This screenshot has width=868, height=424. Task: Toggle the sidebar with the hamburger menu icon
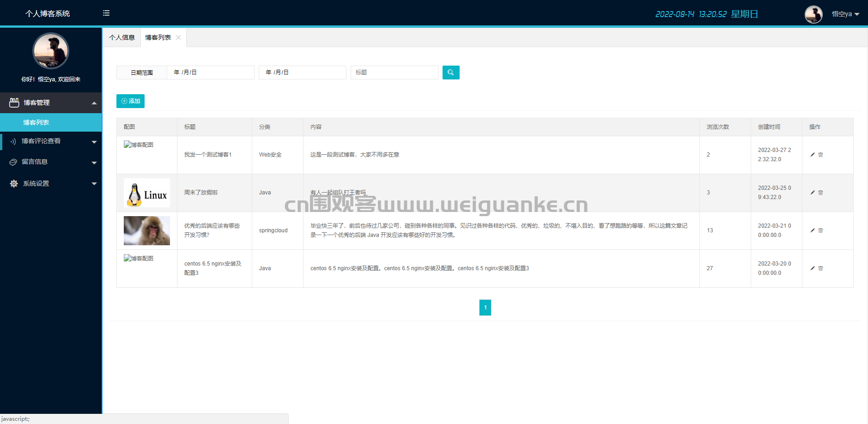(x=106, y=13)
